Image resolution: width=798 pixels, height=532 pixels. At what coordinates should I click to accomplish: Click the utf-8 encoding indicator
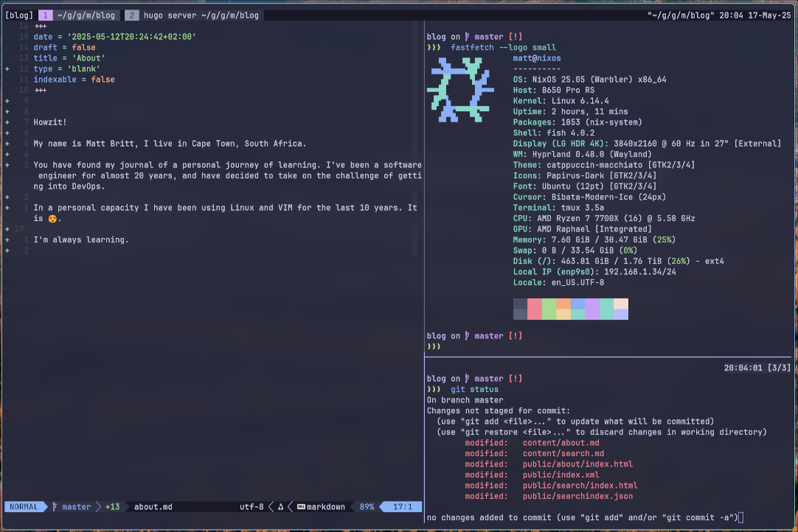click(x=252, y=506)
